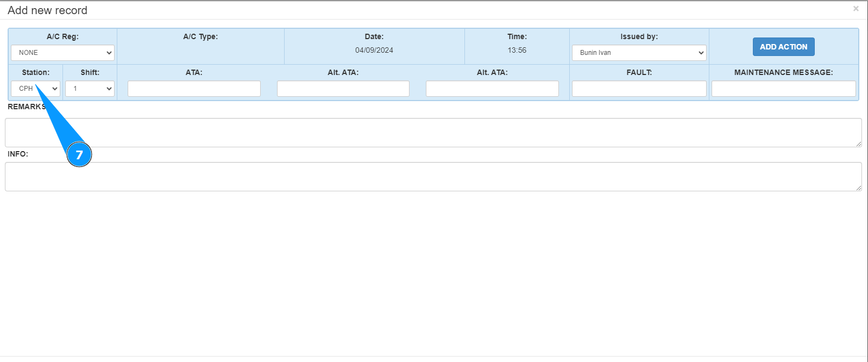Click the ADD ACTION button
Image resolution: width=868 pixels, height=362 pixels.
tap(783, 47)
